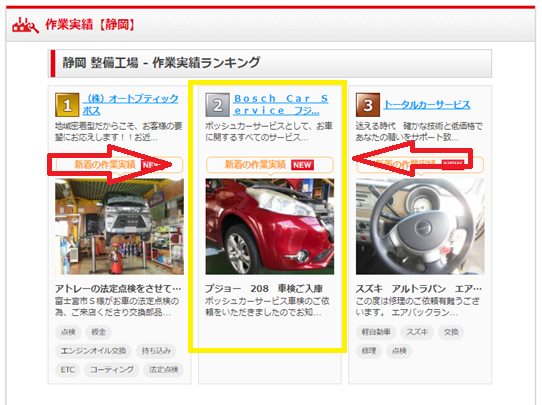Select the ETC tag

point(67,369)
